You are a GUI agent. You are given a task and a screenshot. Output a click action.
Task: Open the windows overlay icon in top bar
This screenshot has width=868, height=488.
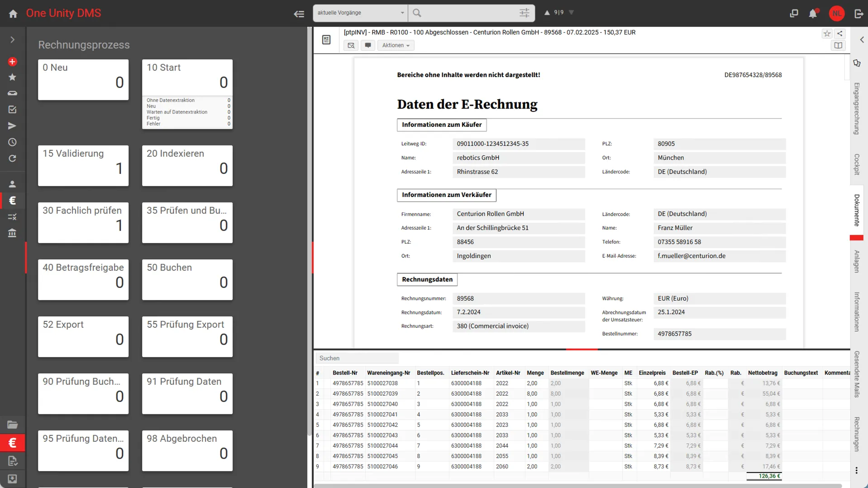click(x=794, y=14)
